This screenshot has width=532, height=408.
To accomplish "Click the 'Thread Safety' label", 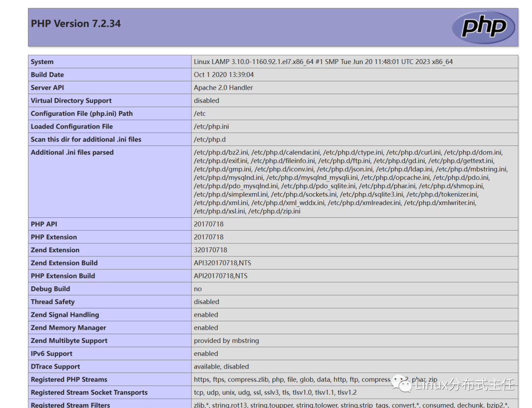I will (x=53, y=302).
